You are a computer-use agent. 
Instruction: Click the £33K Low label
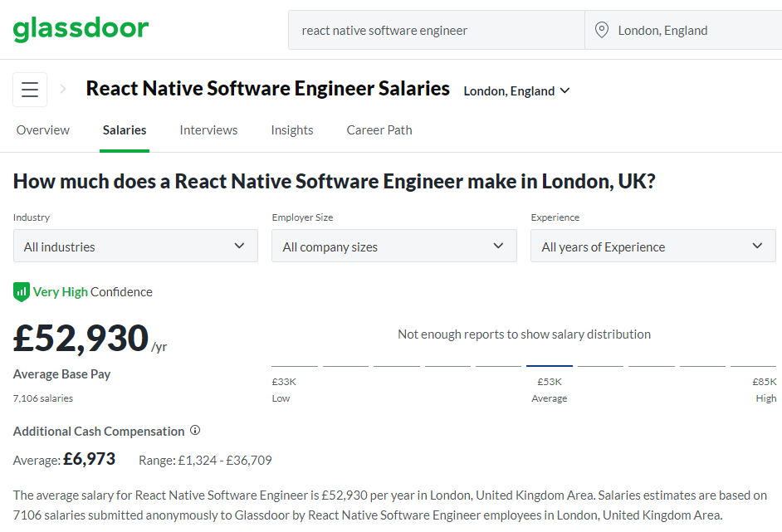click(x=284, y=389)
